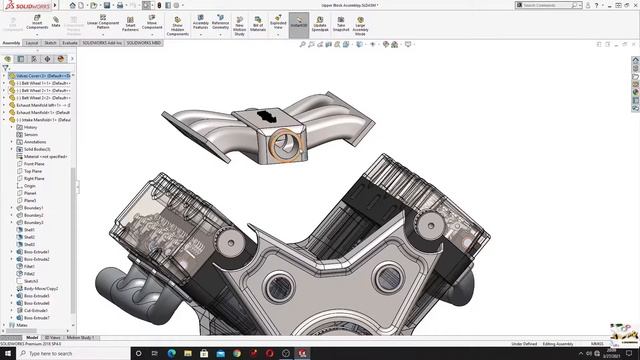
Task: Click the Rebuild traffic light icon
Action: coord(159,5)
